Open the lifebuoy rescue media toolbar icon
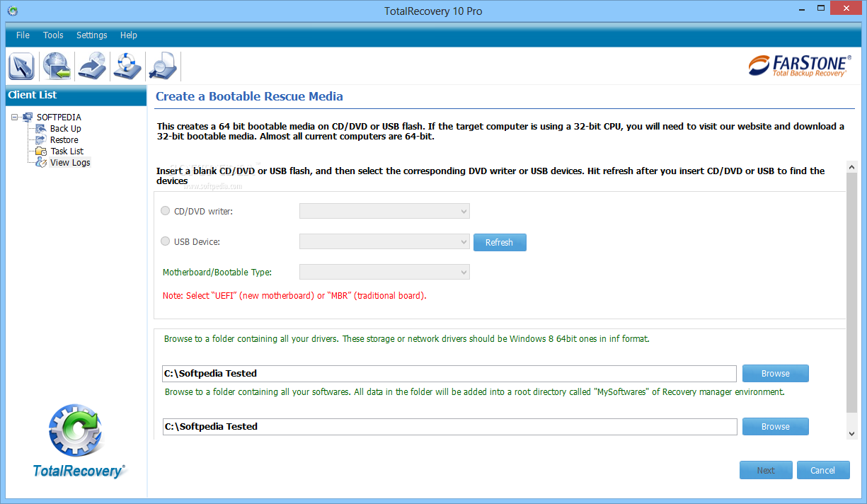This screenshot has height=504, width=867. (x=127, y=67)
